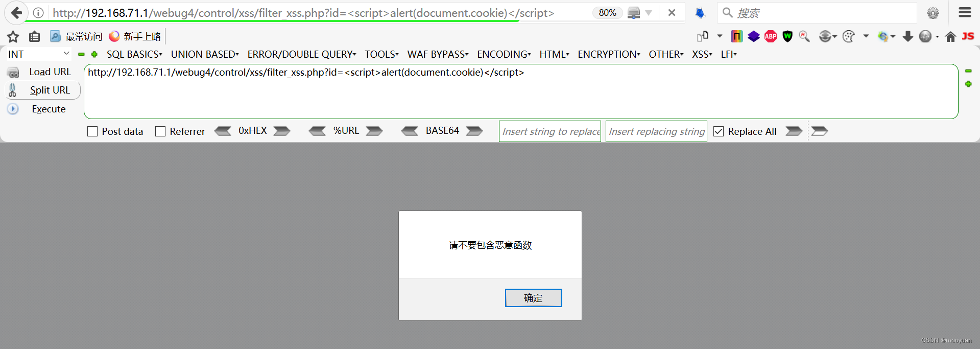
Task: Click the green minus beside the URL textarea
Action: pyautogui.click(x=968, y=71)
